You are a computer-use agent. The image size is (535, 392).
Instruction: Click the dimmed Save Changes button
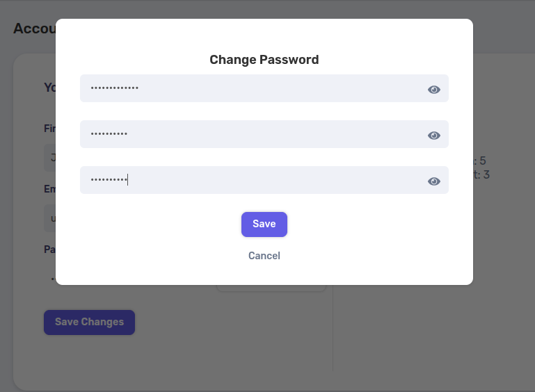pyautogui.click(x=89, y=322)
